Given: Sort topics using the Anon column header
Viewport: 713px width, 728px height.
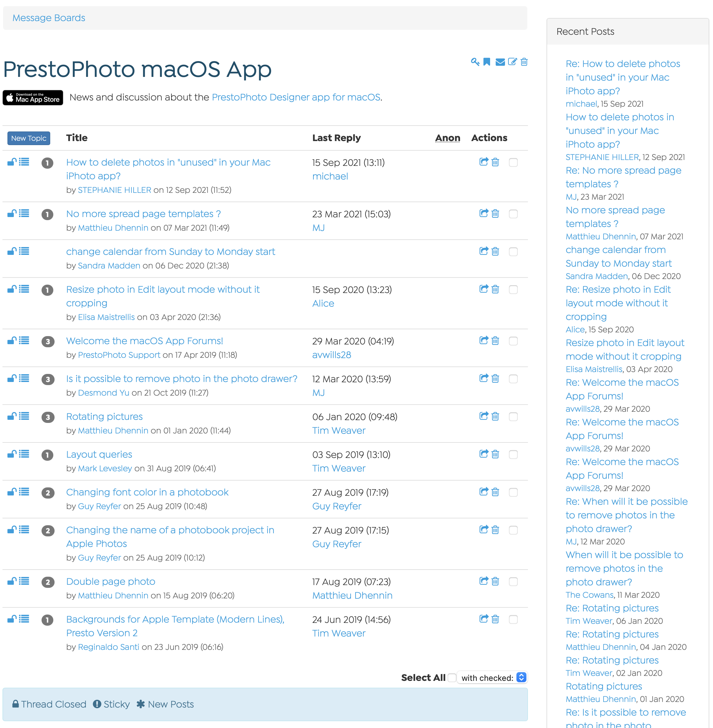Looking at the screenshot, I should 448,138.
